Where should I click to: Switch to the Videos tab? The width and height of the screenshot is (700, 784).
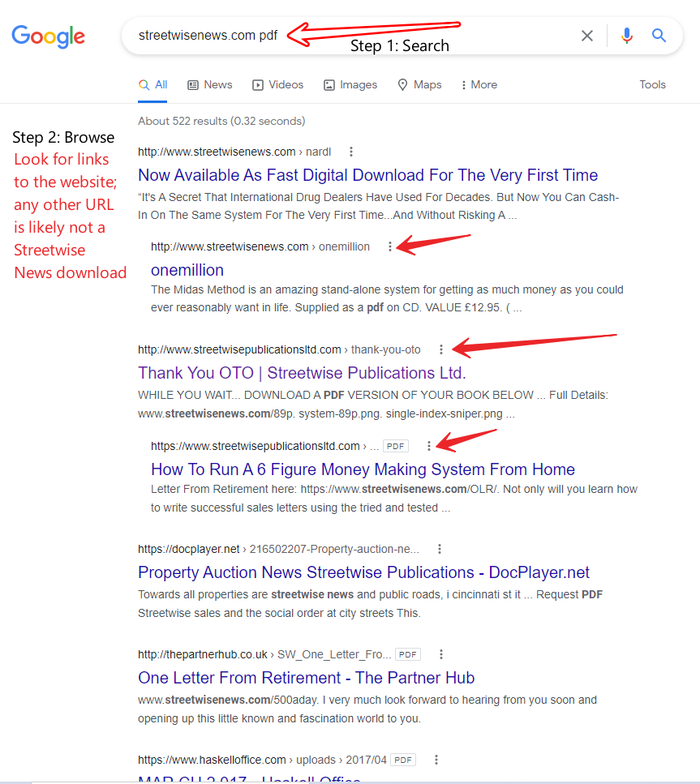point(277,84)
